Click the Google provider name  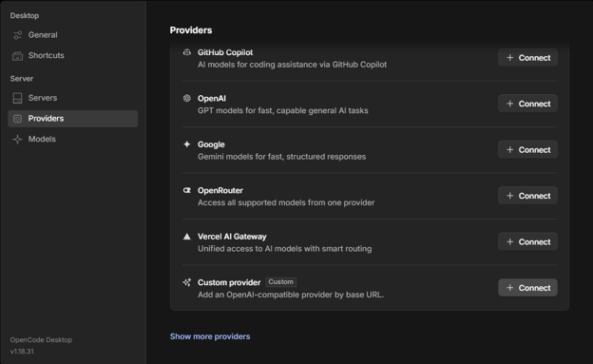click(x=211, y=144)
